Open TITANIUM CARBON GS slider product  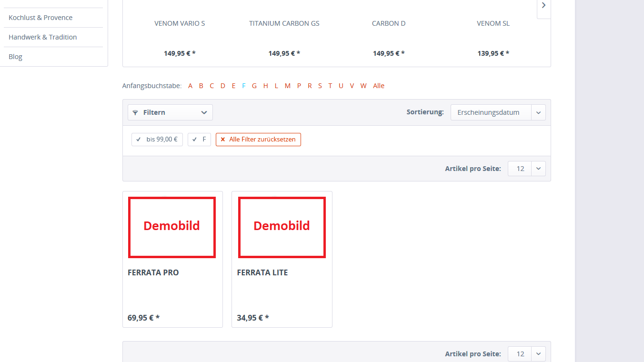(284, 23)
